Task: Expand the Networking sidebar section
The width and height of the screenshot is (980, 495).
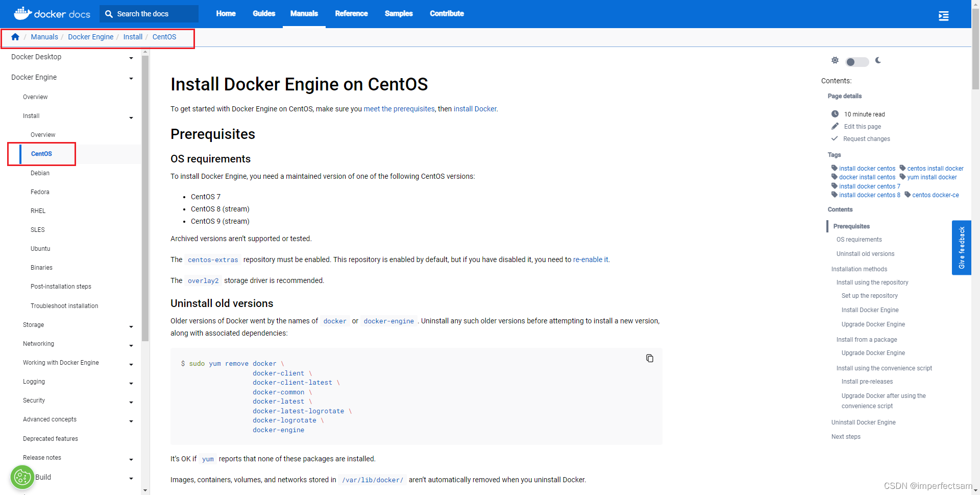Action: click(x=131, y=346)
